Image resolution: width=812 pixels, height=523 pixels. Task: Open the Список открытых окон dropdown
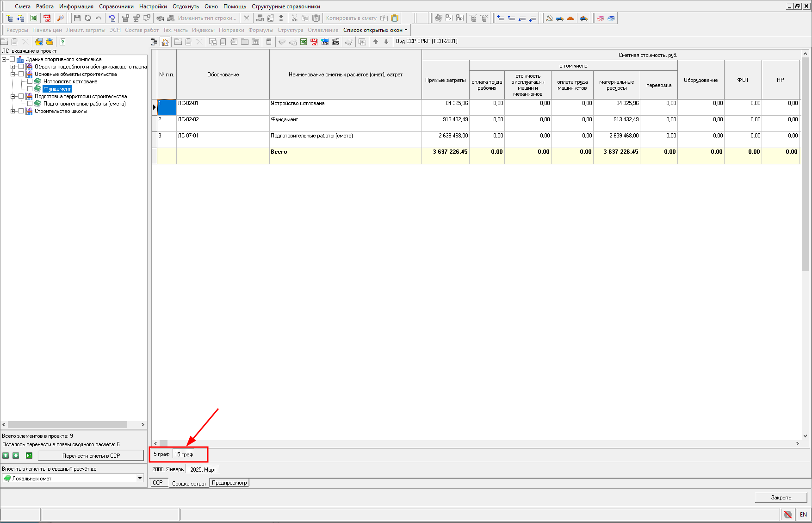pos(375,30)
